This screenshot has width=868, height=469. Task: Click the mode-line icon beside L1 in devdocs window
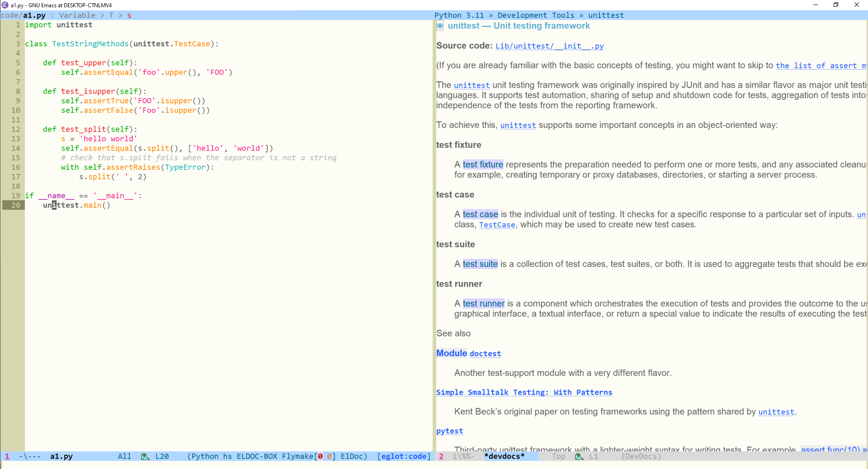click(x=580, y=457)
